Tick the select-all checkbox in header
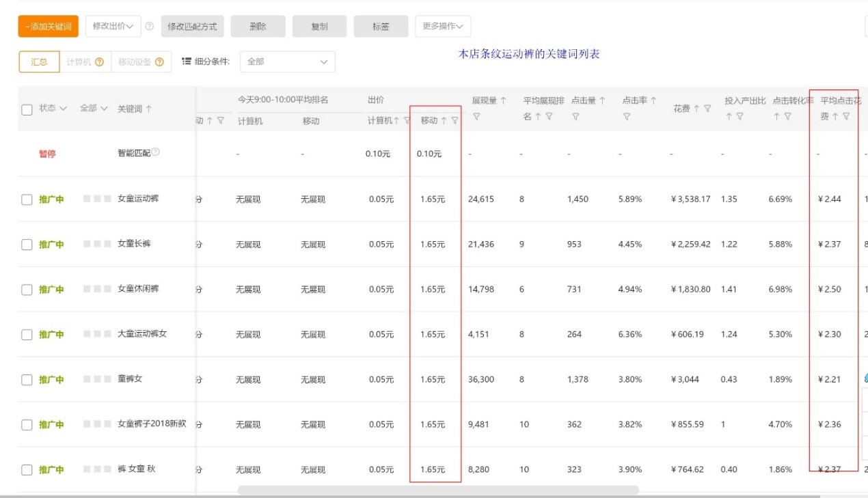Image resolution: width=868 pixels, height=498 pixels. (27, 109)
